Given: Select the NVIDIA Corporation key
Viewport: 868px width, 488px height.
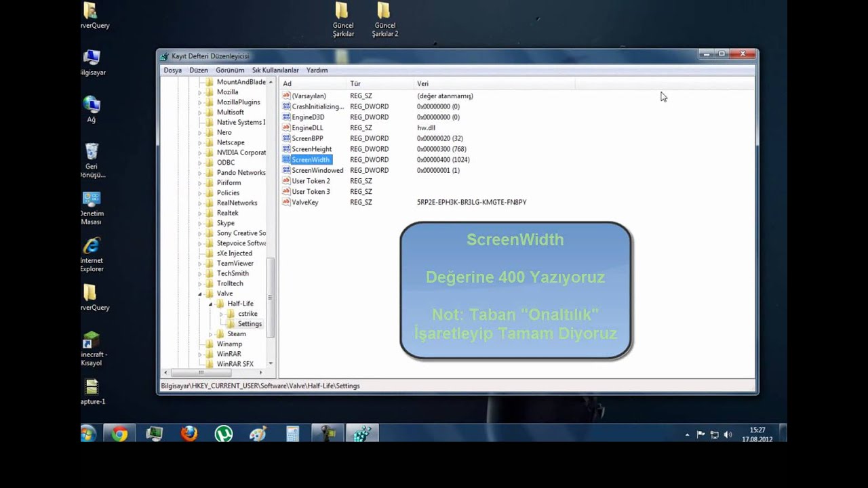Looking at the screenshot, I should point(241,152).
